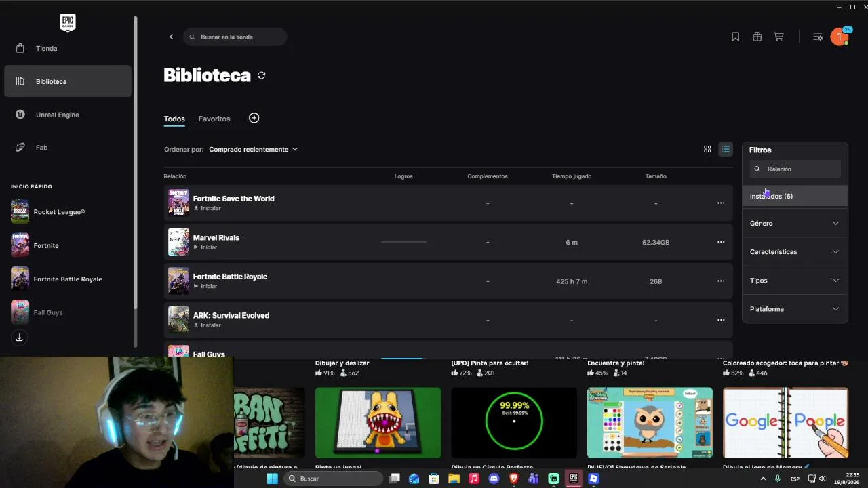Add a new collection with plus icon
The width and height of the screenshot is (868, 488).
point(254,118)
